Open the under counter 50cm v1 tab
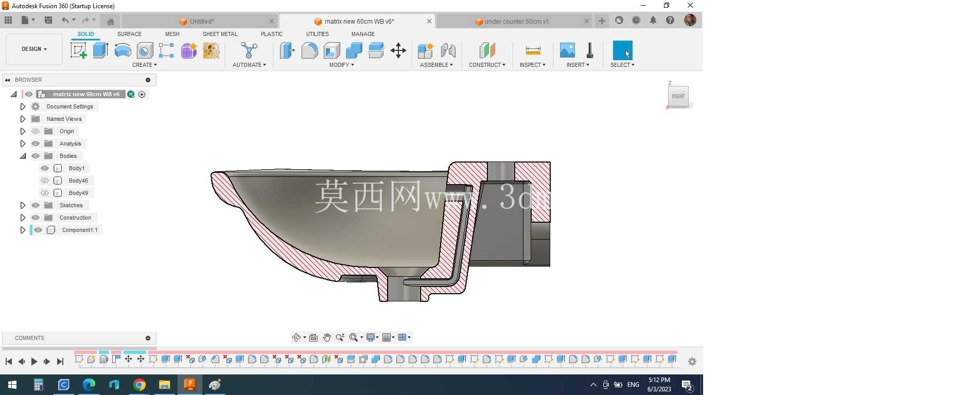 click(x=516, y=22)
